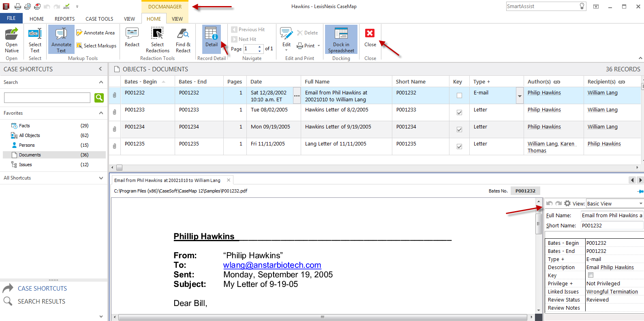Check the Key box for P001232 row

[x=459, y=96]
